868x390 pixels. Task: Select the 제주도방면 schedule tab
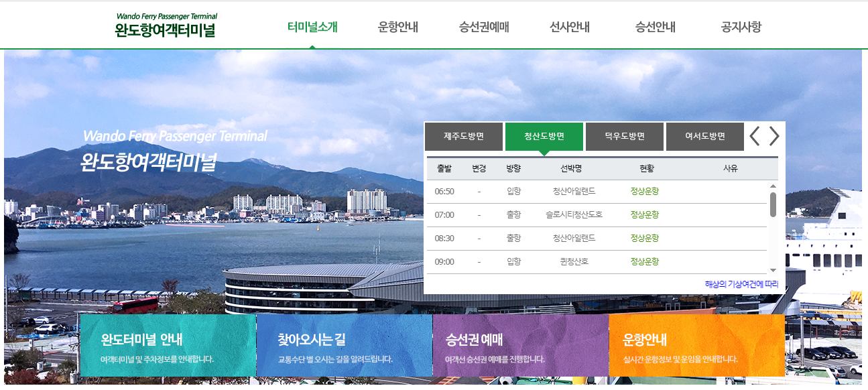[x=464, y=136]
